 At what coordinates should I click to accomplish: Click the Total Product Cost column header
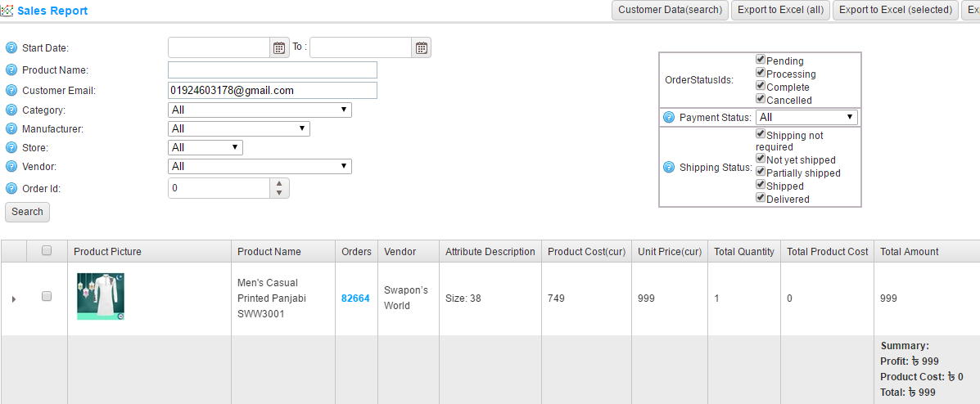point(828,252)
